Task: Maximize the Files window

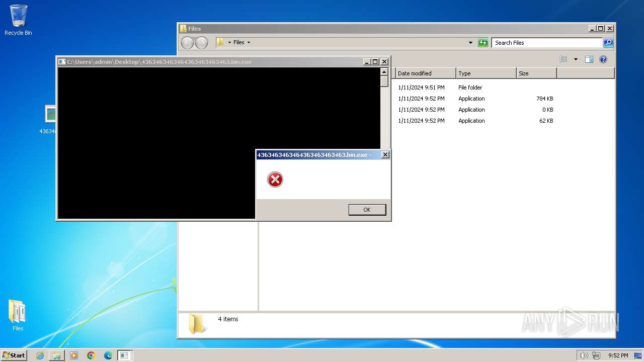Action: pyautogui.click(x=601, y=29)
